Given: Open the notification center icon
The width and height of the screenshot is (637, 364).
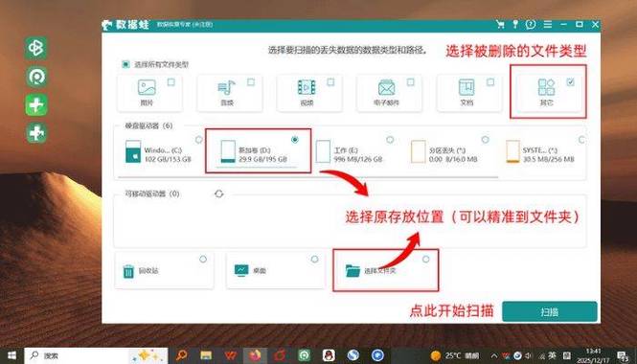Looking at the screenshot, I should pyautogui.click(x=624, y=356).
